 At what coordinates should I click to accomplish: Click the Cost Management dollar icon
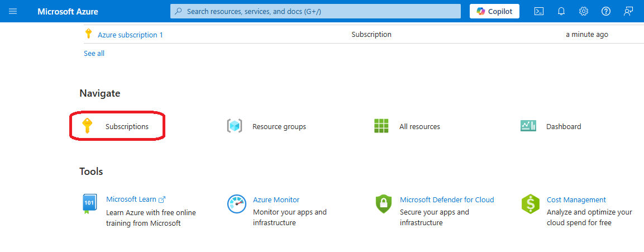530,205
